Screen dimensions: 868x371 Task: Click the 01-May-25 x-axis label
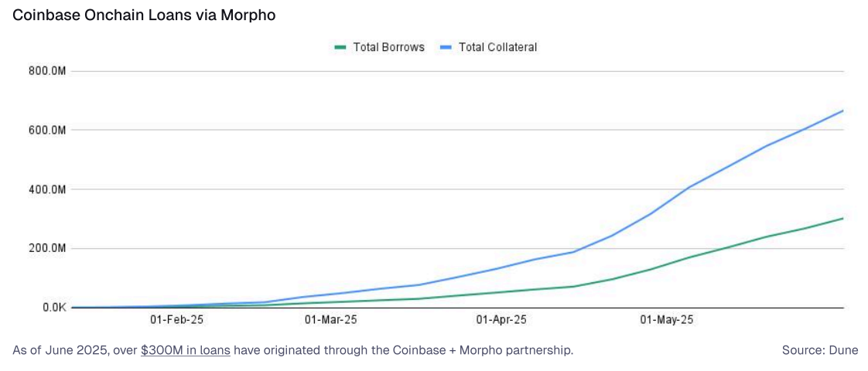click(x=667, y=319)
